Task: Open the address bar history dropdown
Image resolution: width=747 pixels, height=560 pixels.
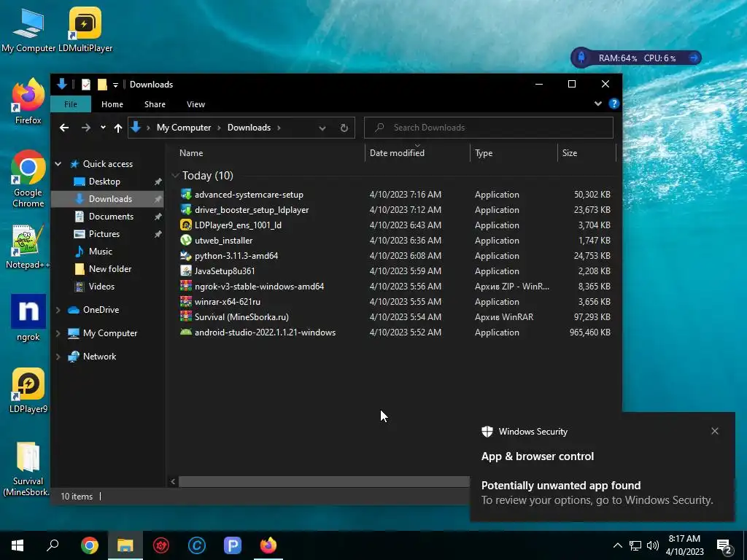Action: (x=322, y=128)
